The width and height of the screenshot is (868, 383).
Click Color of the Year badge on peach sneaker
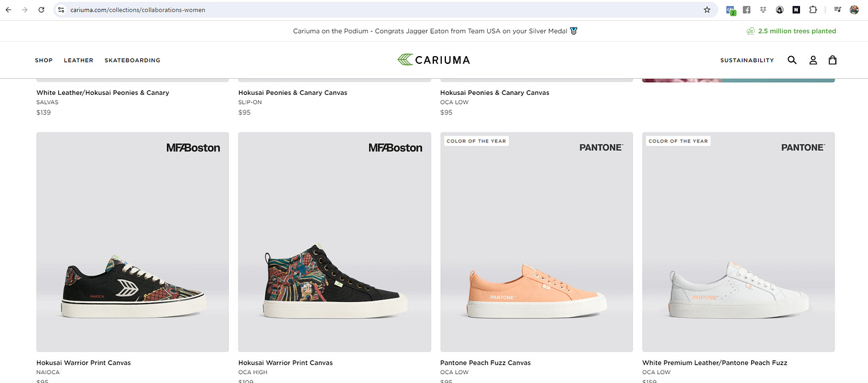[x=476, y=141]
